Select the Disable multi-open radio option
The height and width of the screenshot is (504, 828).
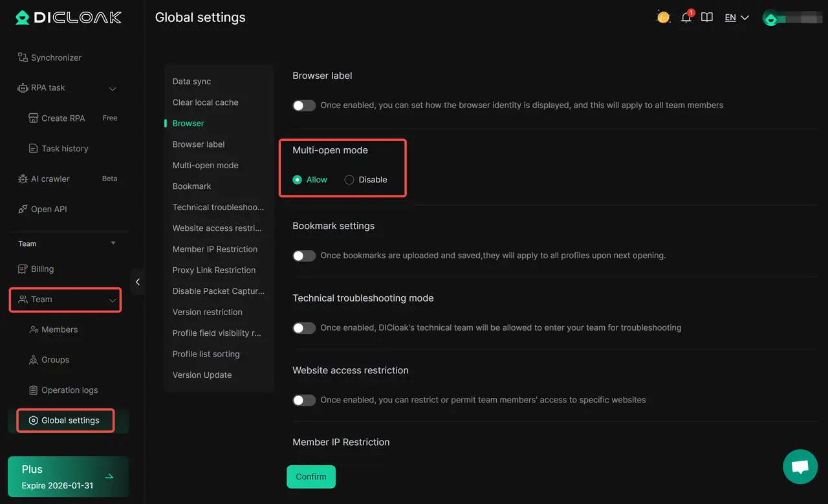click(x=349, y=180)
